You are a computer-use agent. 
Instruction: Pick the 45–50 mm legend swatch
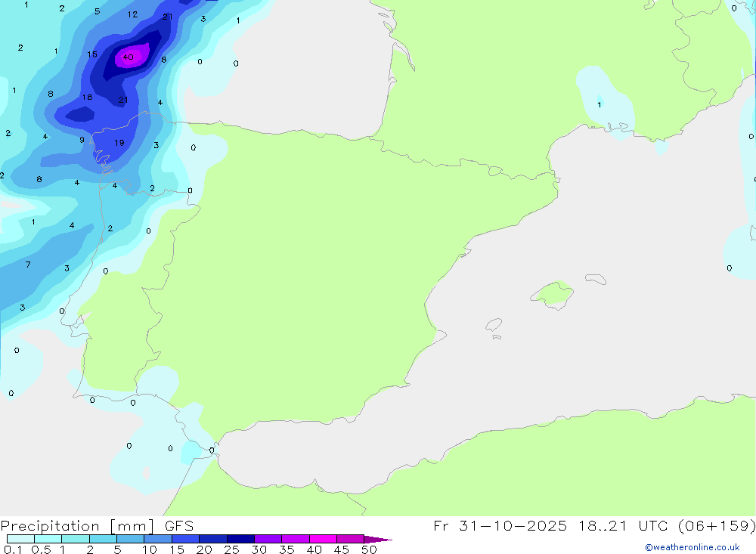point(351,539)
